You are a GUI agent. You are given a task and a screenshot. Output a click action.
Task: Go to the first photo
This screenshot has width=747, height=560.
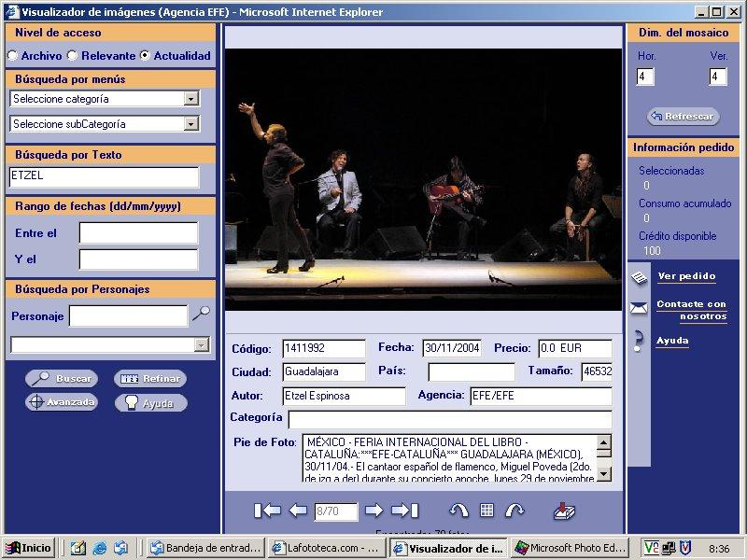(x=267, y=511)
